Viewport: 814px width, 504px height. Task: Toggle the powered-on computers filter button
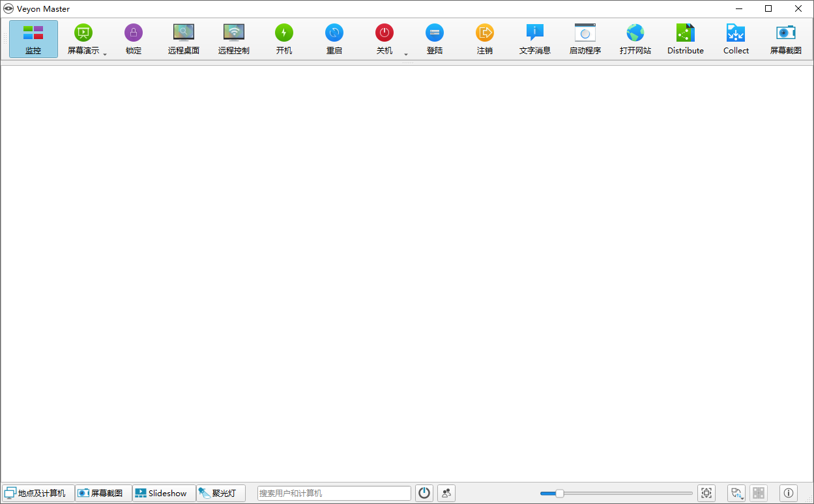(x=424, y=493)
